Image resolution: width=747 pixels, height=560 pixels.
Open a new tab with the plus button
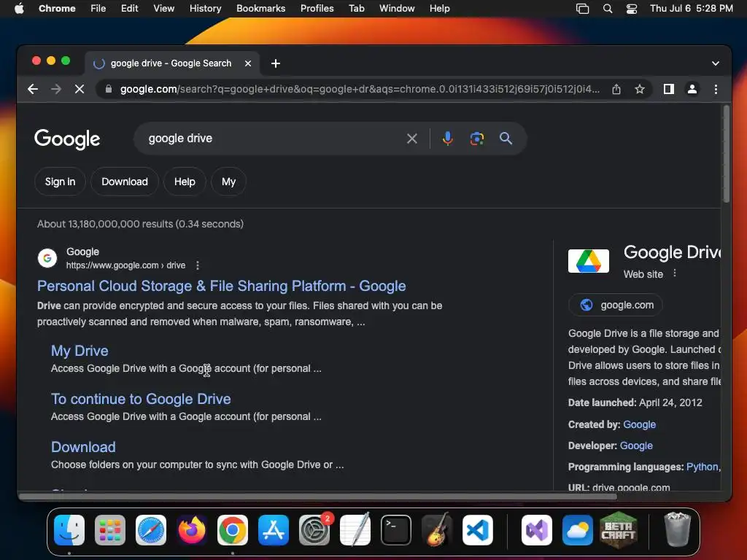[x=275, y=63]
